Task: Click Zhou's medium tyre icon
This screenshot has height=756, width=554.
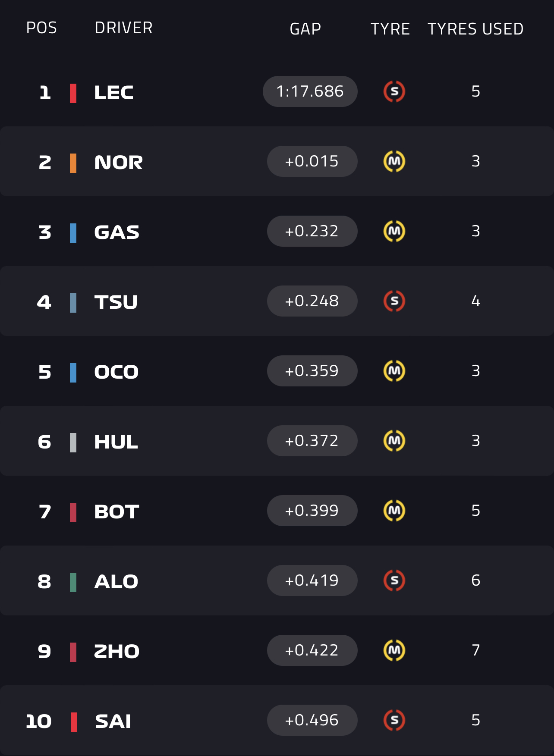Action: (394, 650)
